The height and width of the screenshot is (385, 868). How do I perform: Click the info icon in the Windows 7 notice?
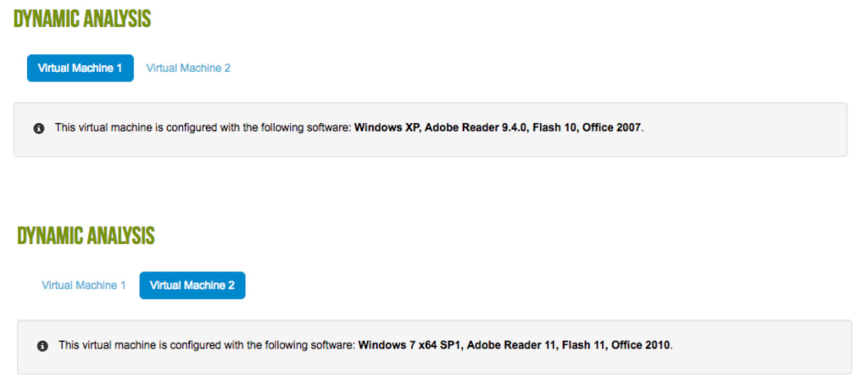coord(42,346)
